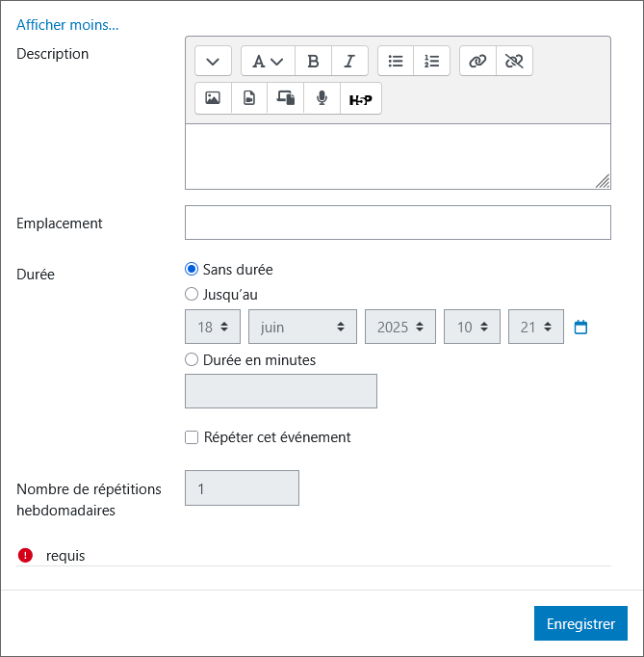Screen dimensions: 644x657
Task: Open the month dropdown showing 'juin'
Action: click(x=302, y=328)
